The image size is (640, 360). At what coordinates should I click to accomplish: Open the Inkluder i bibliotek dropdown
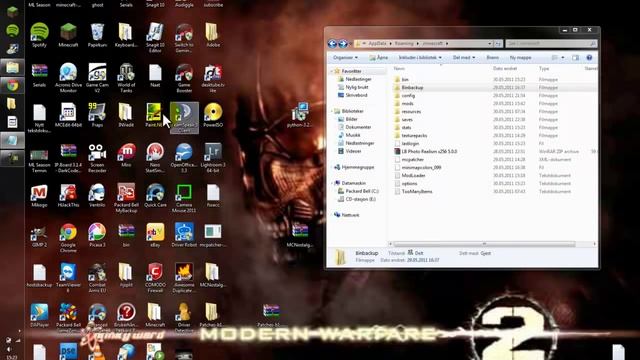tap(420, 58)
